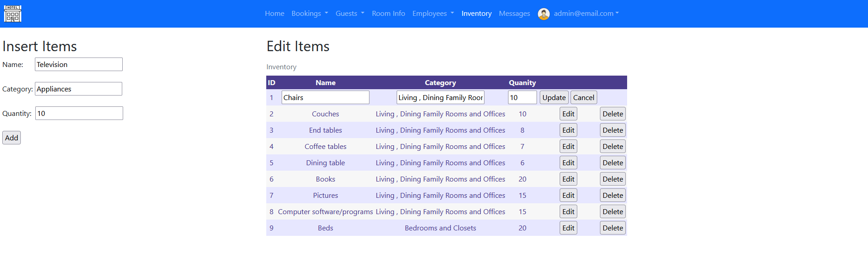Expand the Employees dropdown
Viewport: 868px width, 273px height.
(x=433, y=14)
